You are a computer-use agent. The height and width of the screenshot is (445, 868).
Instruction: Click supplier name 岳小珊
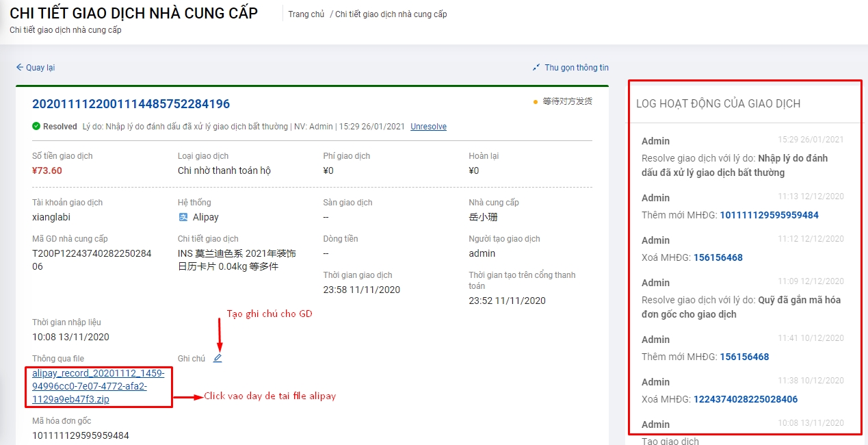pyautogui.click(x=484, y=217)
